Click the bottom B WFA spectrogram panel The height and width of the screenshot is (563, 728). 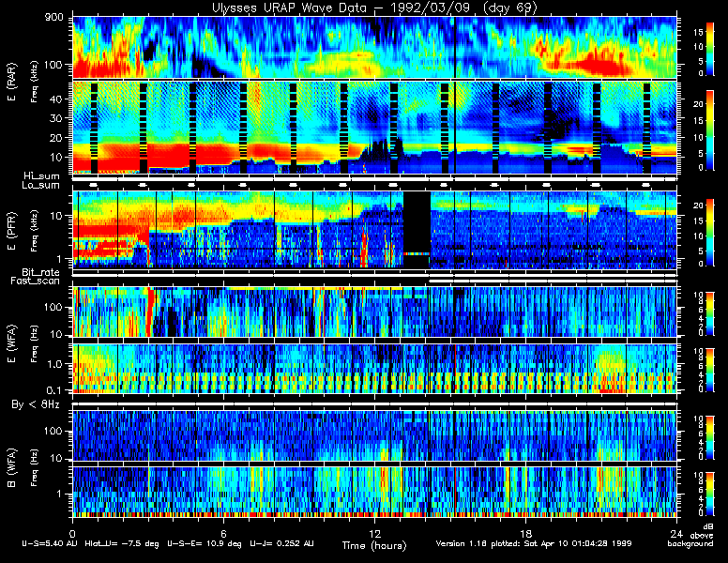tap(374, 492)
